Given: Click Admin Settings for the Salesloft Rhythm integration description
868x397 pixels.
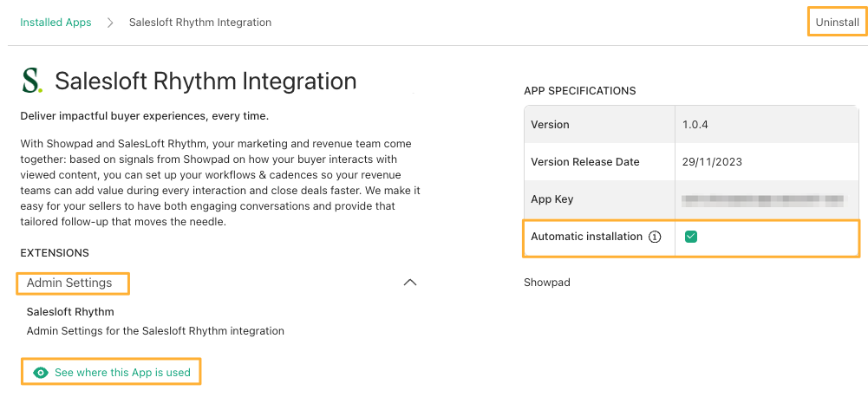Looking at the screenshot, I should pyautogui.click(x=155, y=331).
